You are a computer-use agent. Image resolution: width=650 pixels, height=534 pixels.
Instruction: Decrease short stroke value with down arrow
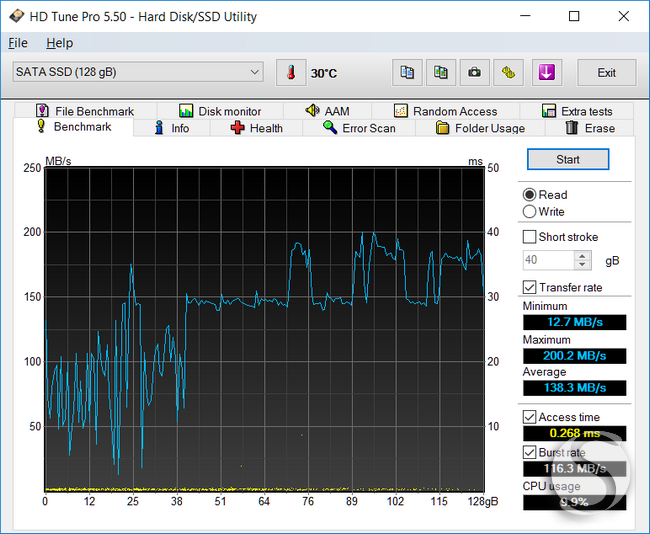point(582,265)
